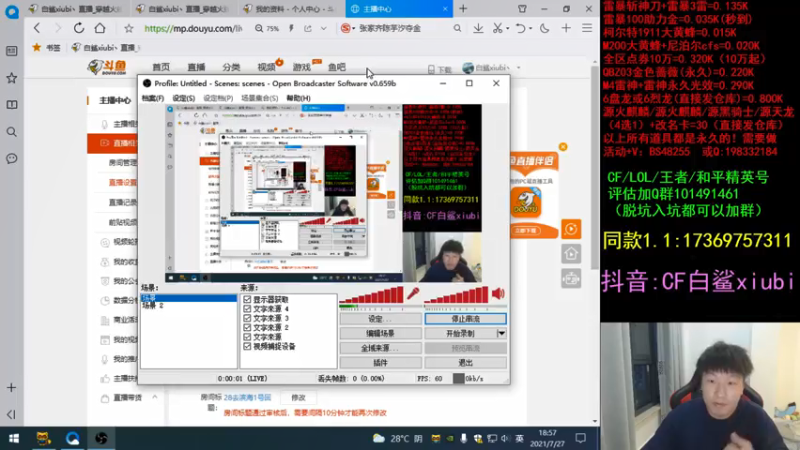The width and height of the screenshot is (800, 450).
Task: Open the reading book icon in left sidebar
Action: (x=12, y=105)
